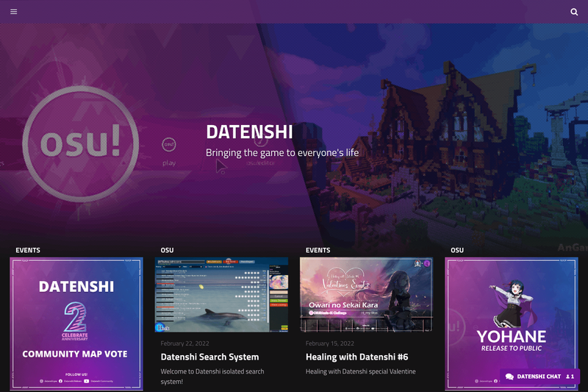This screenshot has height=392, width=588.
Task: Select OSU category above Yohane card
Action: (457, 250)
